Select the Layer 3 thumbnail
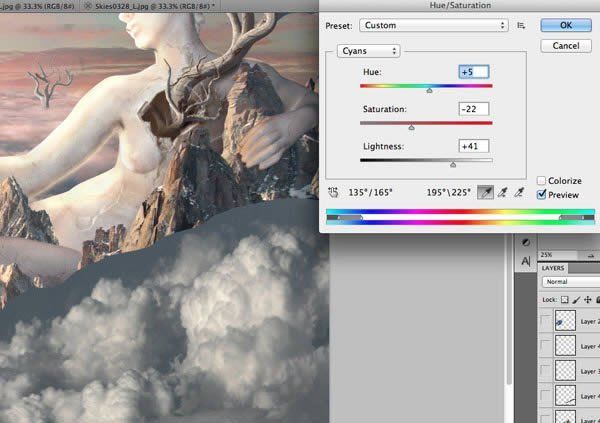 point(565,371)
